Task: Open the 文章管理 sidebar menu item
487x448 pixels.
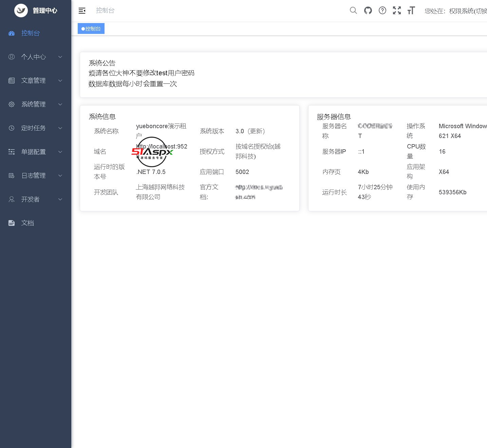Action: click(36, 81)
